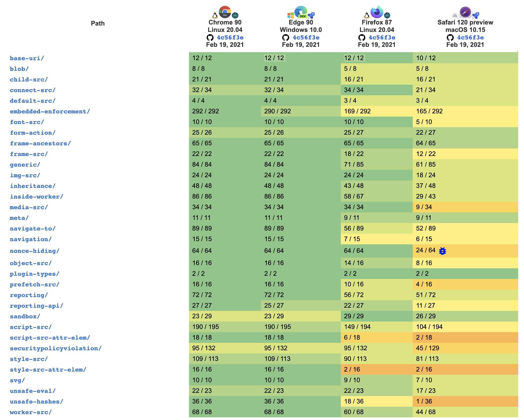Open the embedded-enforcement/ directory

pyautogui.click(x=50, y=111)
